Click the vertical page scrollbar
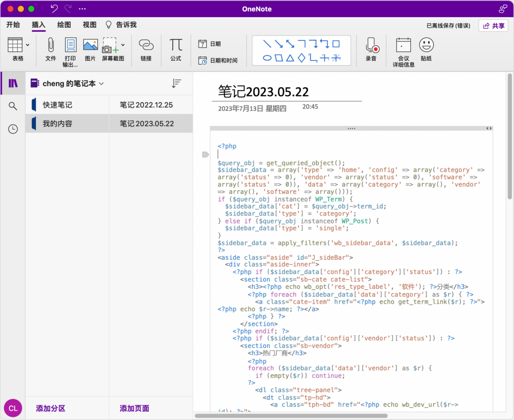Viewport: 514px width, 420px height. (x=510, y=136)
